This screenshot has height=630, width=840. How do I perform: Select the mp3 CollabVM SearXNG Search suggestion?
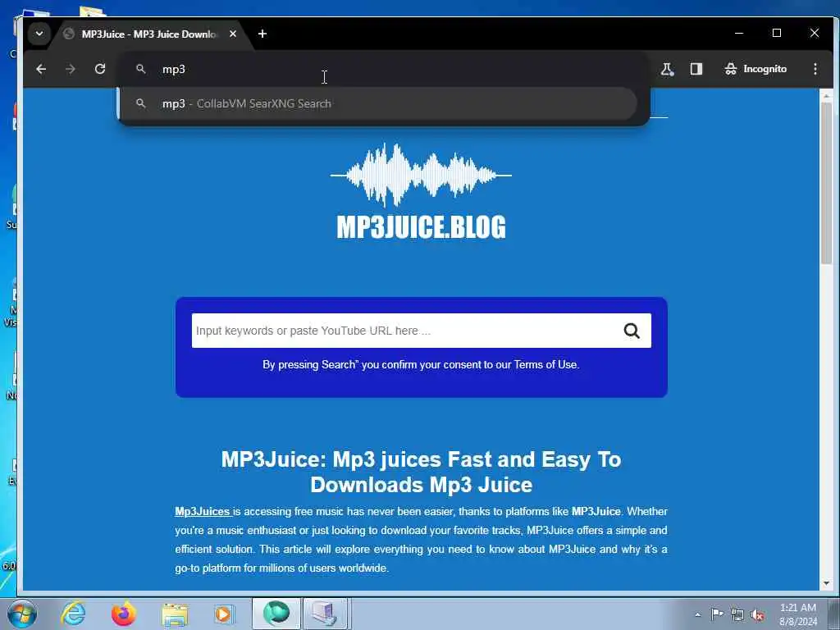pos(377,104)
